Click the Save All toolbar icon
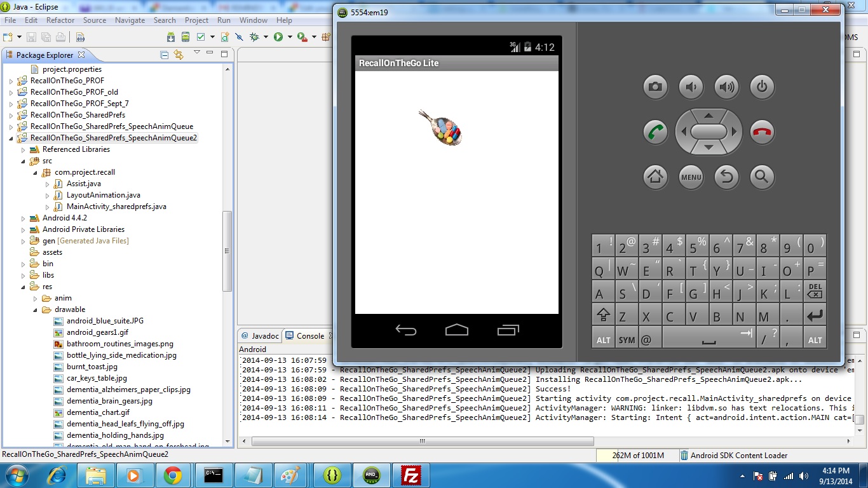 pyautogui.click(x=47, y=37)
